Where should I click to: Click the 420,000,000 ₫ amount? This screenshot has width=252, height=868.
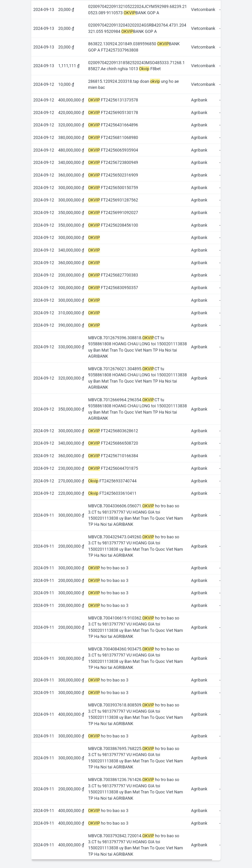pyautogui.click(x=71, y=113)
